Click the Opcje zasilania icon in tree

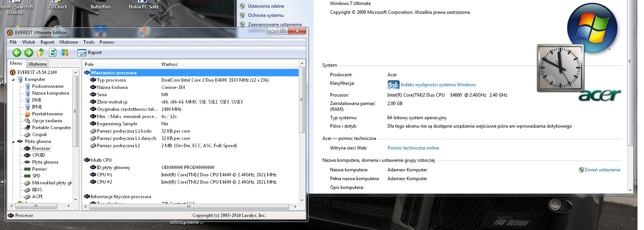[x=27, y=121]
